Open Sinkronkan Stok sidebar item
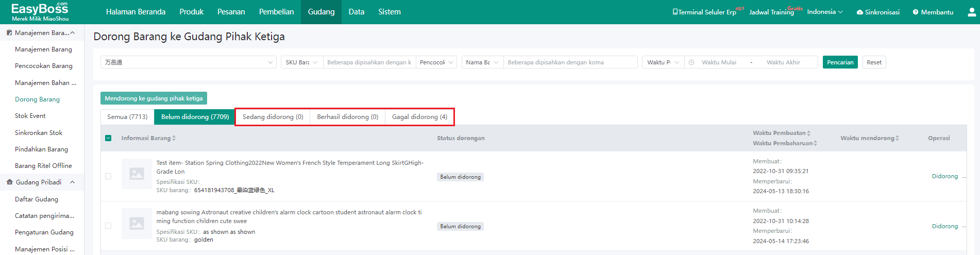980x255 pixels. (39, 133)
